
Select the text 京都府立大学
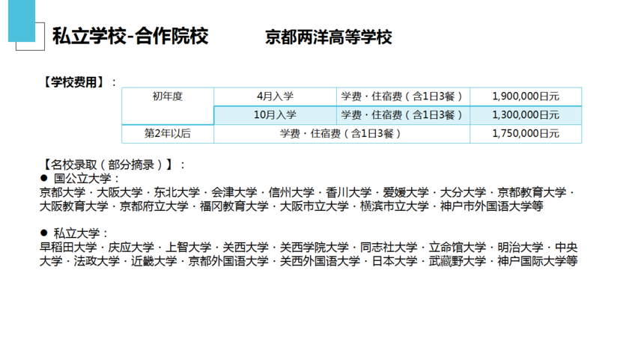pos(154,206)
